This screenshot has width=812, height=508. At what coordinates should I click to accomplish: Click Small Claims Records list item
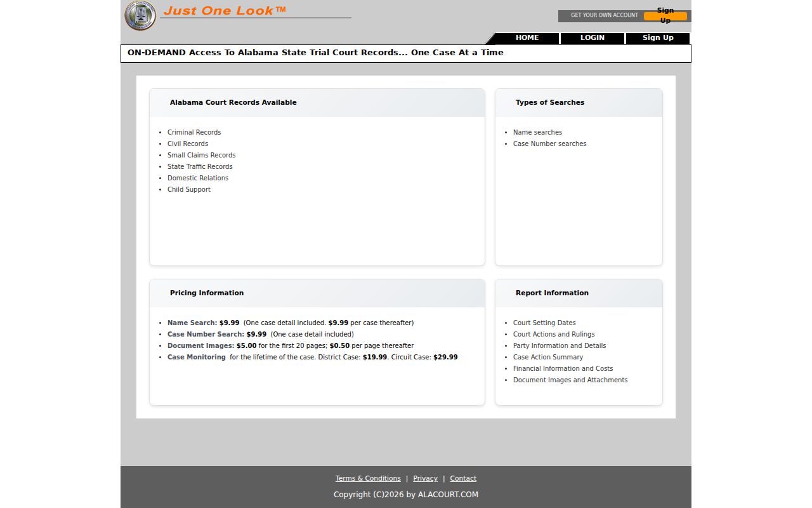pos(201,156)
